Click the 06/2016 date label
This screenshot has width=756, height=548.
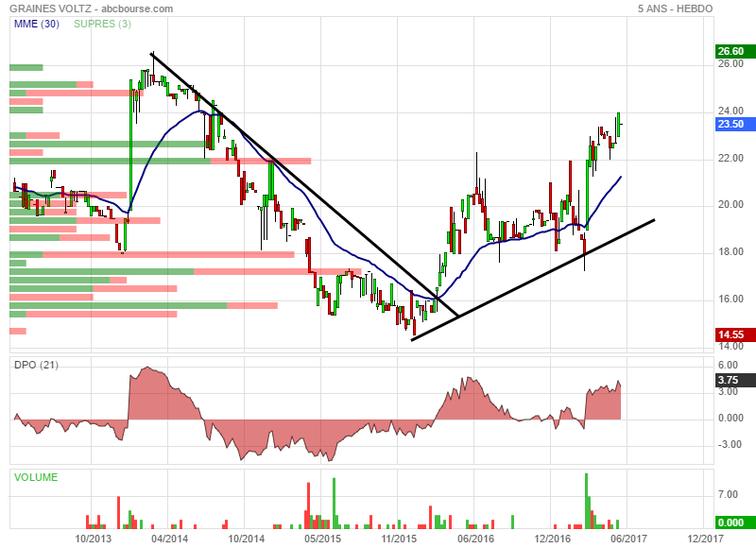475,539
